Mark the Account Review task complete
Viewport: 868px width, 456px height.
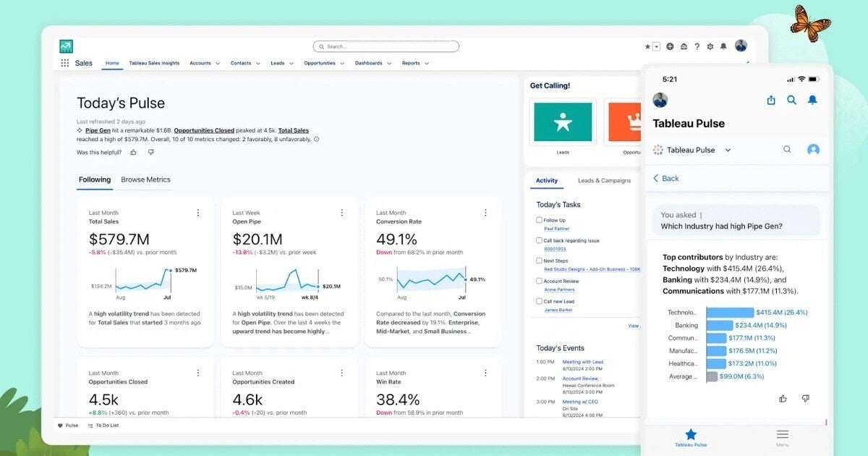click(538, 281)
